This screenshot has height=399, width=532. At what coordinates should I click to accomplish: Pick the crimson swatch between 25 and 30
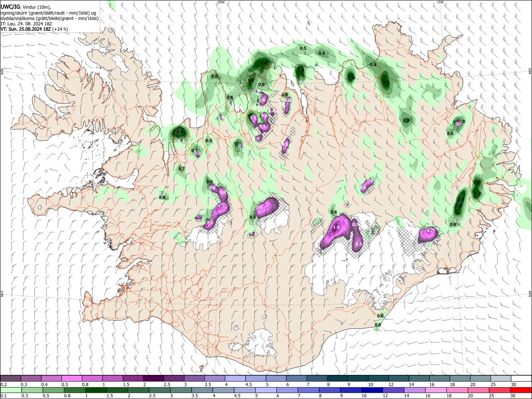coord(500,390)
